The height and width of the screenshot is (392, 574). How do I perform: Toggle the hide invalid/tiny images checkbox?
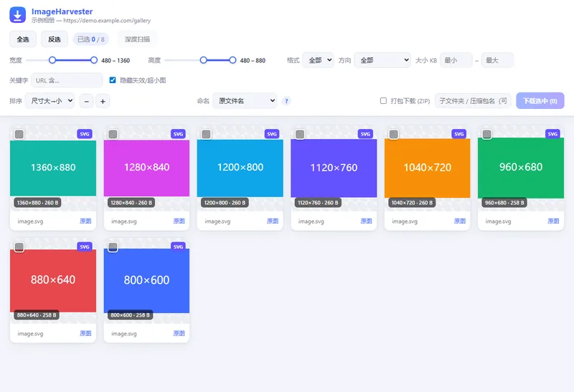113,80
